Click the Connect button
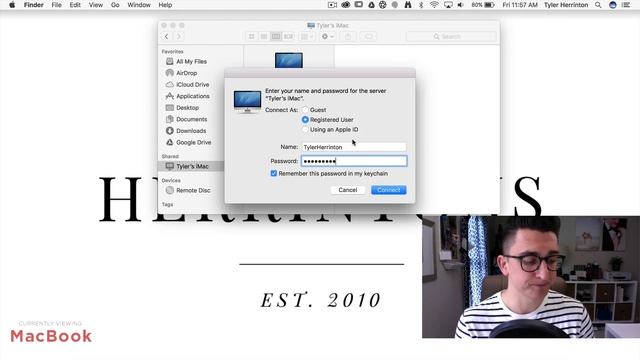 (389, 190)
